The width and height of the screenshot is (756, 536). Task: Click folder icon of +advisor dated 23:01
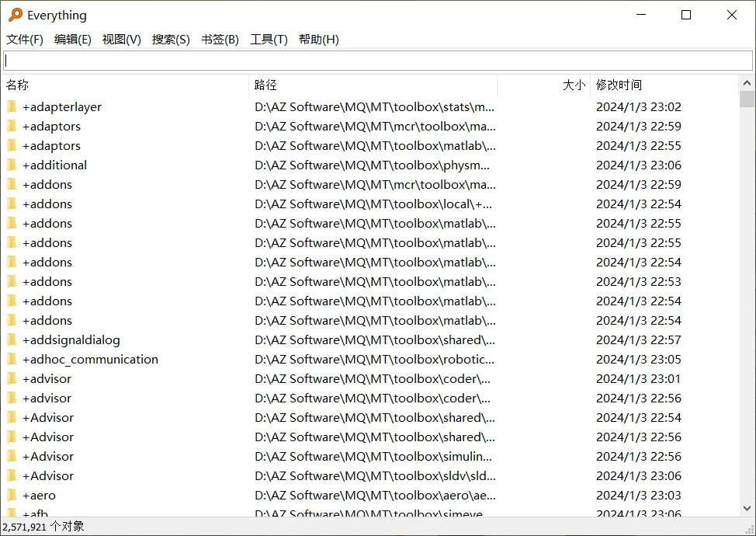coord(12,378)
